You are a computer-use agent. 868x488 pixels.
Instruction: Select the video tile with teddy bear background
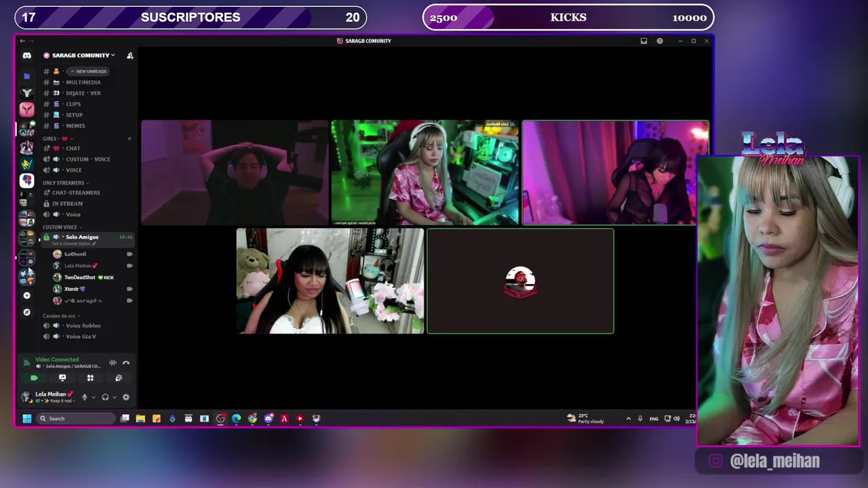pos(330,281)
